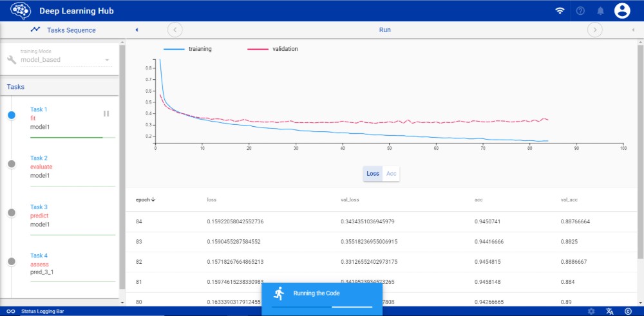The height and width of the screenshot is (316, 644).
Task: Collapse right panel with small arrow
Action: (x=632, y=30)
